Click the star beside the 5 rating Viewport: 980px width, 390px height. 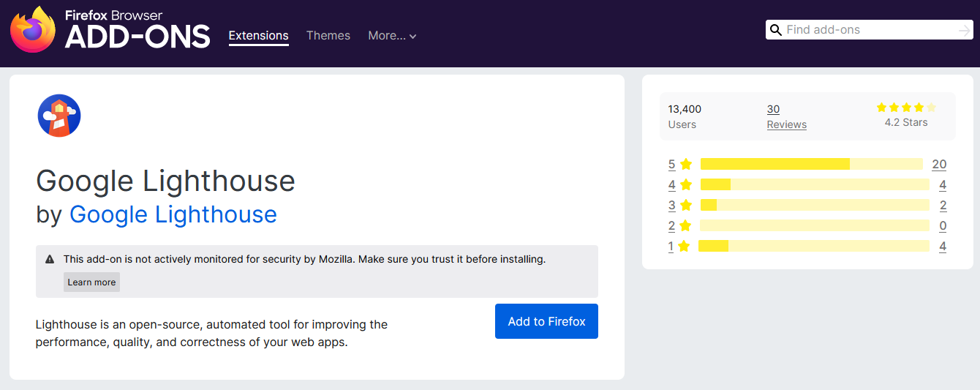686,164
